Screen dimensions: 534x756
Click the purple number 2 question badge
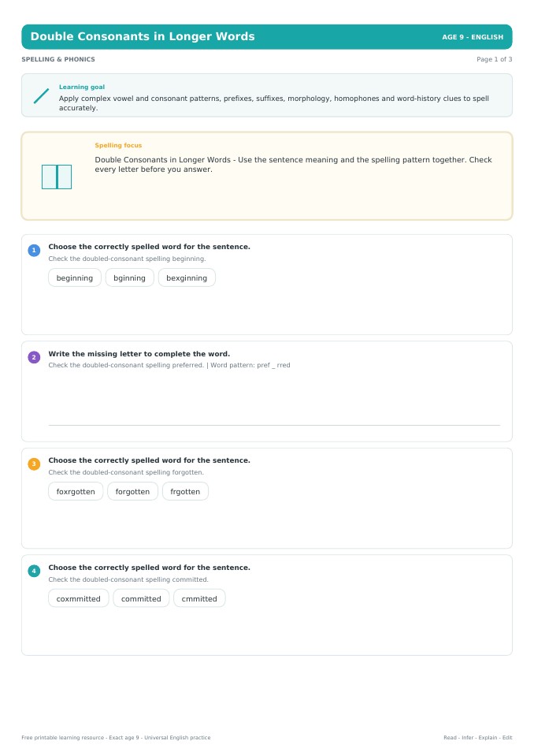click(x=34, y=357)
